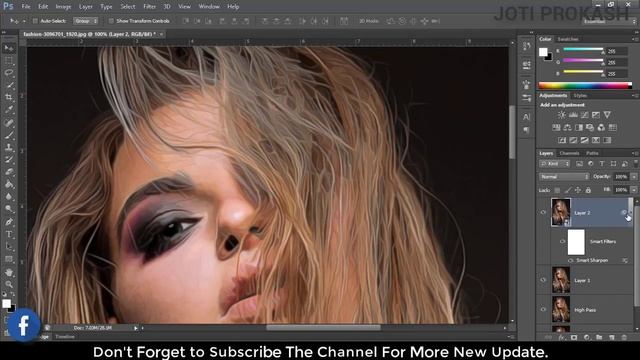Toggle lock transparent pixels
640x360 pixels.
click(x=557, y=190)
